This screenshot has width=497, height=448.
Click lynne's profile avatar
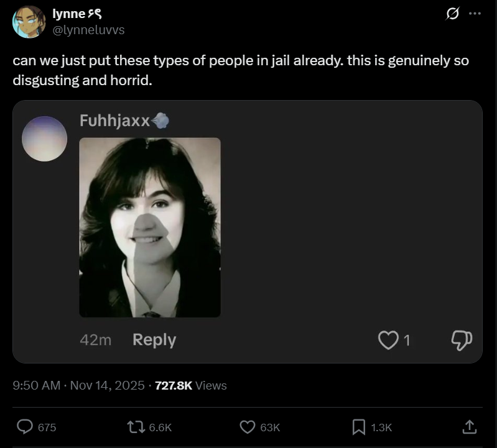(x=29, y=22)
